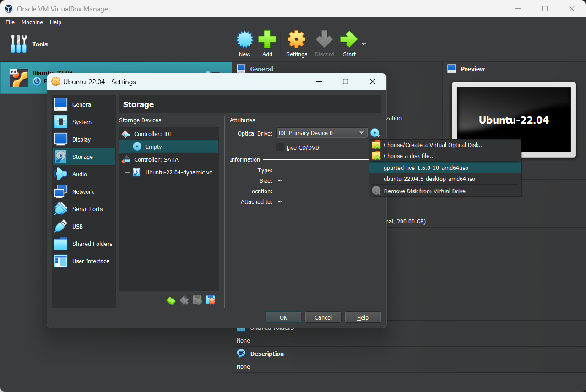Select the General settings category
Viewport: 586px width, 392px height.
pyautogui.click(x=84, y=104)
